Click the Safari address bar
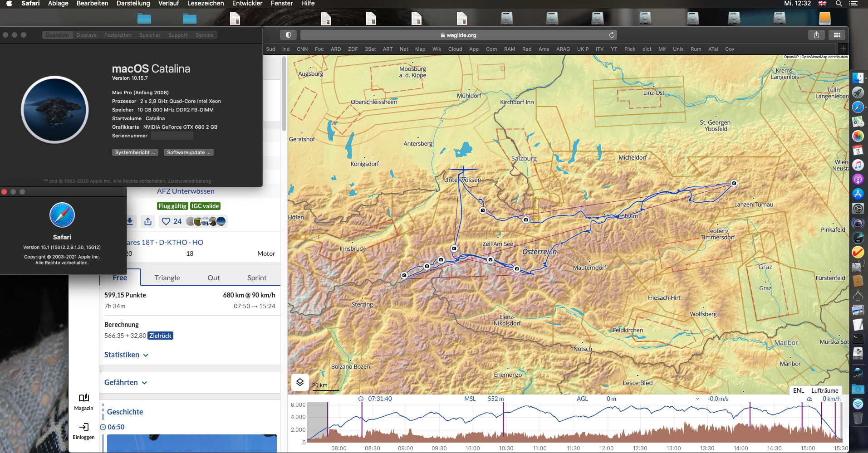Viewport: 868px width, 453px height. tap(458, 35)
